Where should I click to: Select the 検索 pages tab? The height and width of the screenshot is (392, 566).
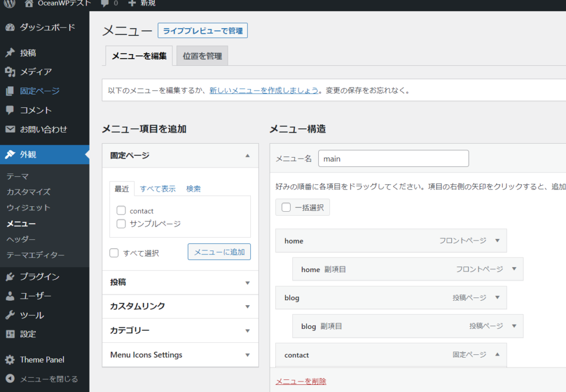pos(193,189)
